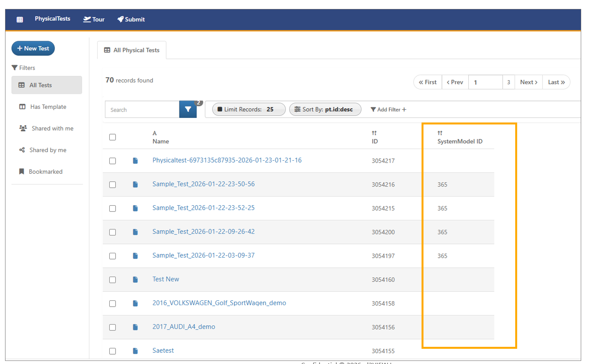Click file icon beside Saetest row
596x364 pixels.
click(135, 351)
